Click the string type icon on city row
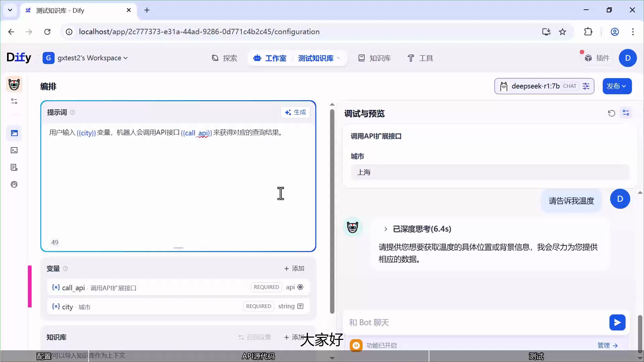644x362 pixels. pos(301,306)
